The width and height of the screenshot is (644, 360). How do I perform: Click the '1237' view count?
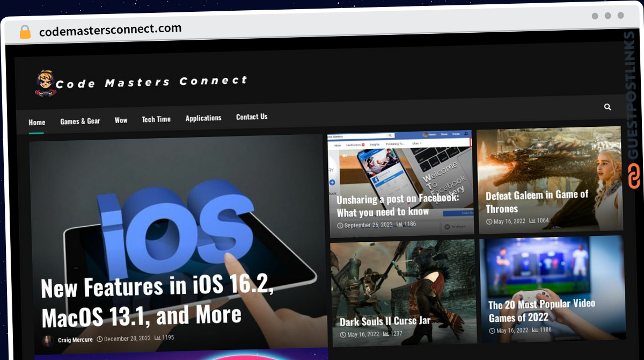[x=397, y=334]
